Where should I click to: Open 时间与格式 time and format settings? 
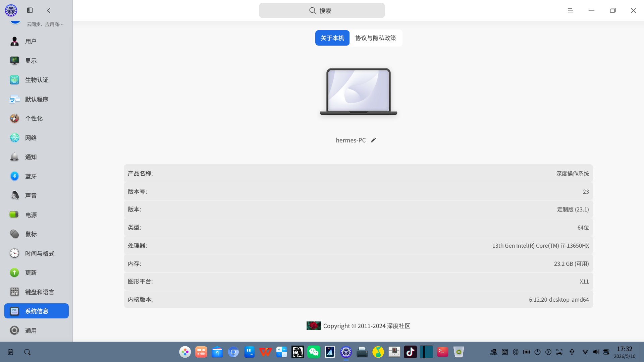click(36, 253)
